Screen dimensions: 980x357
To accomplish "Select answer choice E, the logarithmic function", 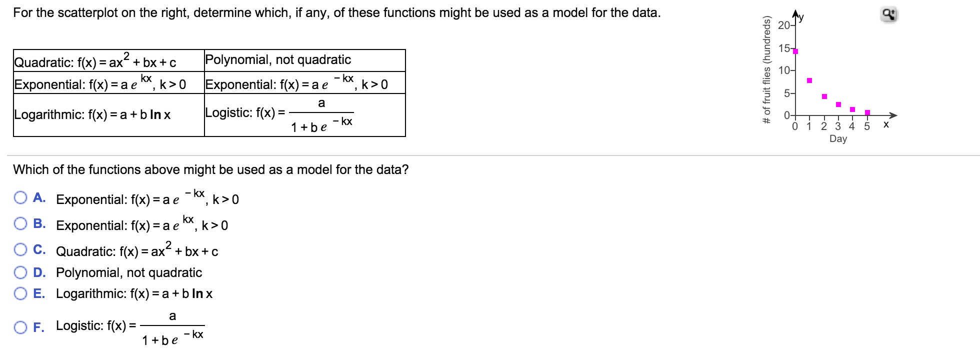I will pos(20,294).
